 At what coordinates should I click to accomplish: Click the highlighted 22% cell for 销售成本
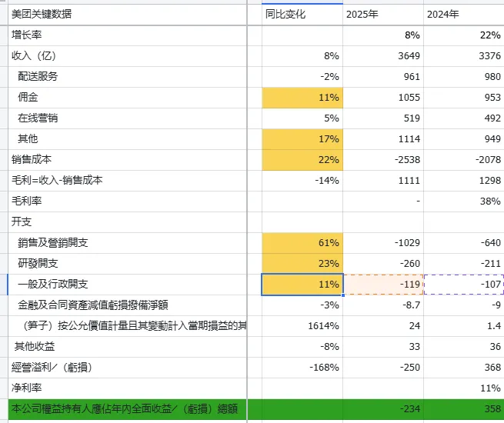302,160
